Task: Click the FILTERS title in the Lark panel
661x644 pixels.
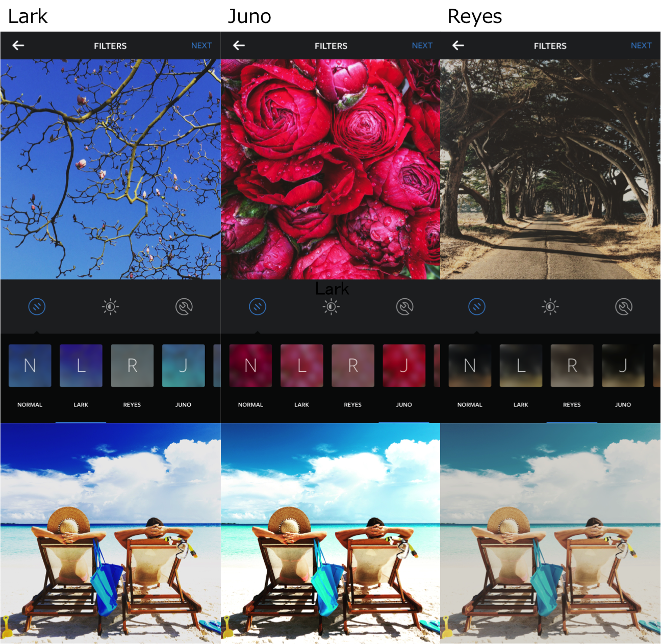Action: 110,46
